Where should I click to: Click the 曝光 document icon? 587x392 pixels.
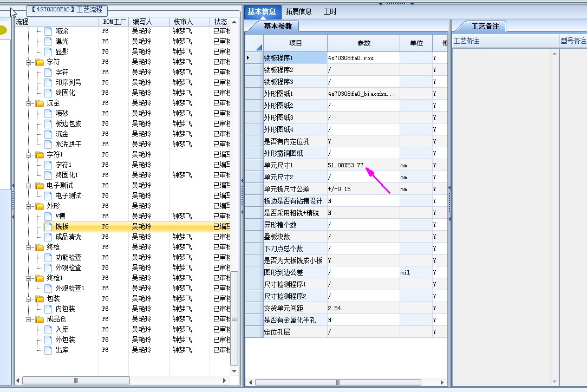pyautogui.click(x=48, y=42)
